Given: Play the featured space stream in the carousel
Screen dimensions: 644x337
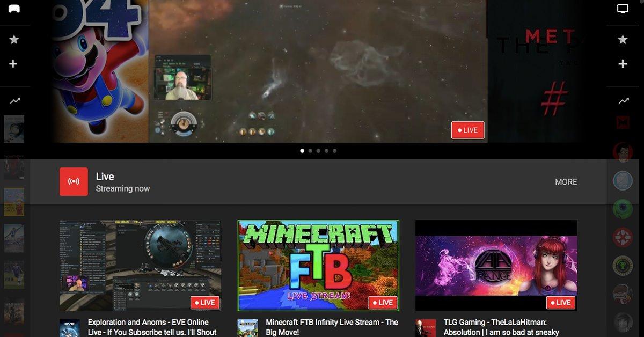Looking at the screenshot, I should 318,71.
